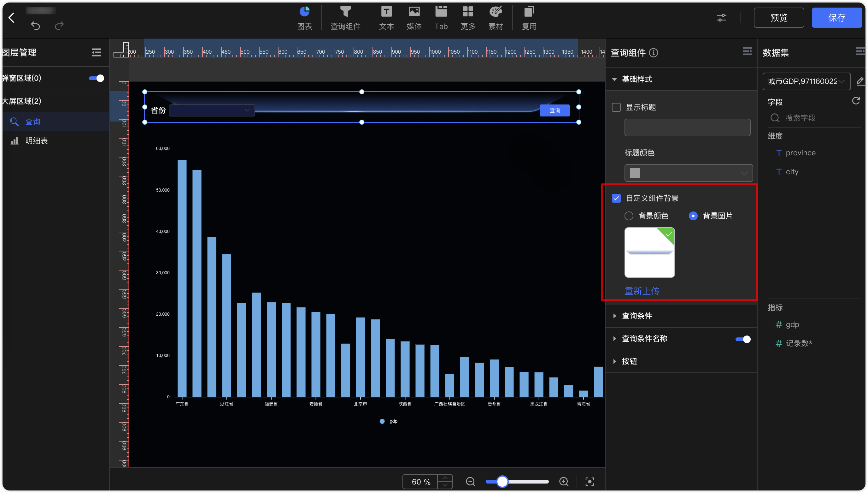
Task: Click the edit dataset pencil icon
Action: pos(859,81)
